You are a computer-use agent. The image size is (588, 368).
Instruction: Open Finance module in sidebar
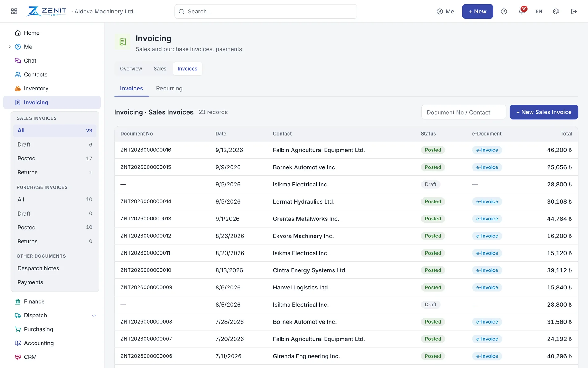(x=52, y=301)
